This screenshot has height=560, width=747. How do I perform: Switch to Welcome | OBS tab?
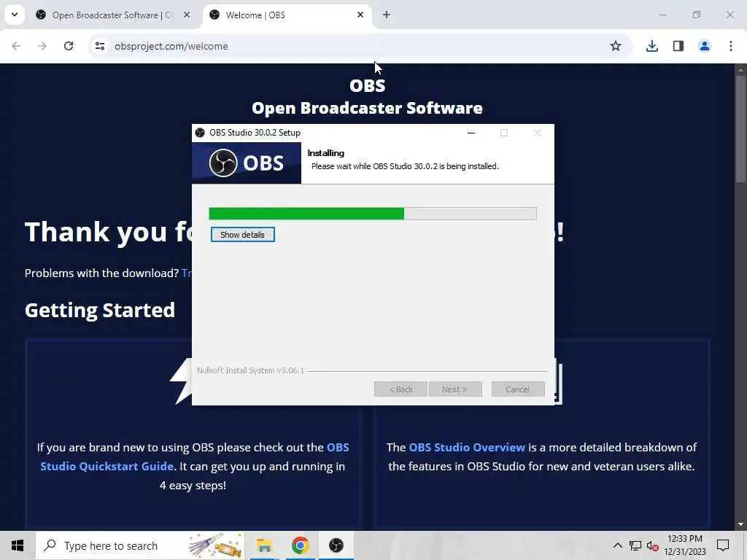(x=287, y=15)
